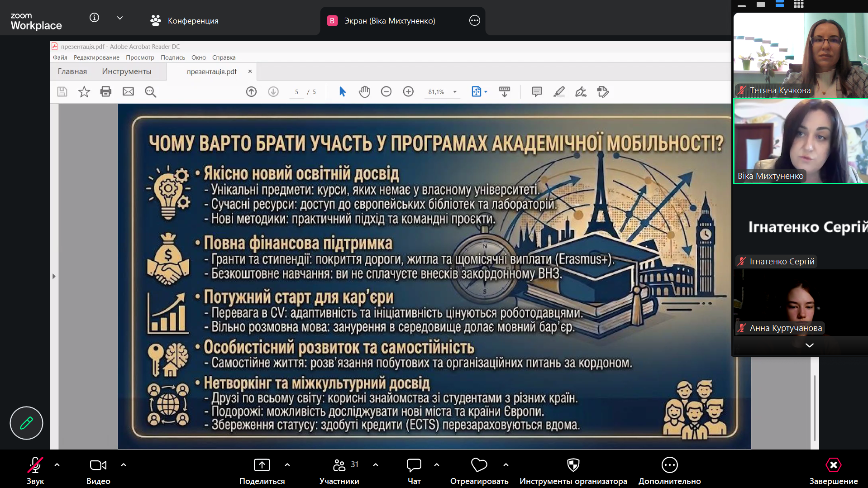Click the Завершение end meeting button
The width and height of the screenshot is (868, 488).
coord(834,471)
